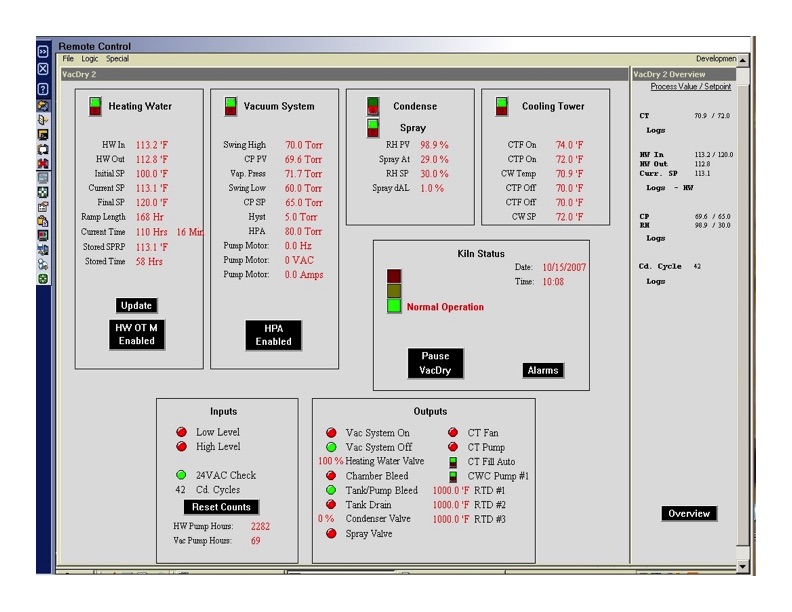Click the red X icon in sidebar
The image size is (792, 612).
(43, 162)
